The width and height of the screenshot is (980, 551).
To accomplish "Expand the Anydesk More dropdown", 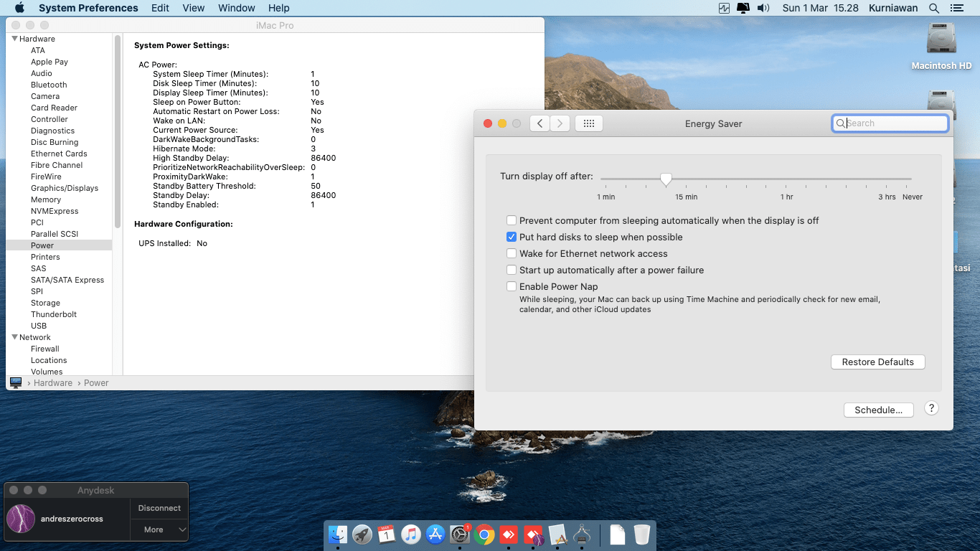I will pyautogui.click(x=159, y=529).
